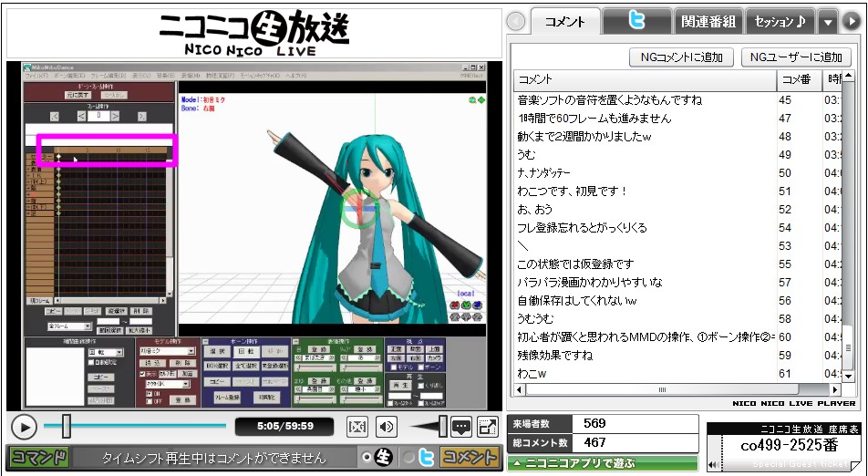Jump to first frame with |< button
Image resolution: width=868 pixels, height=476 pixels.
(x=55, y=117)
